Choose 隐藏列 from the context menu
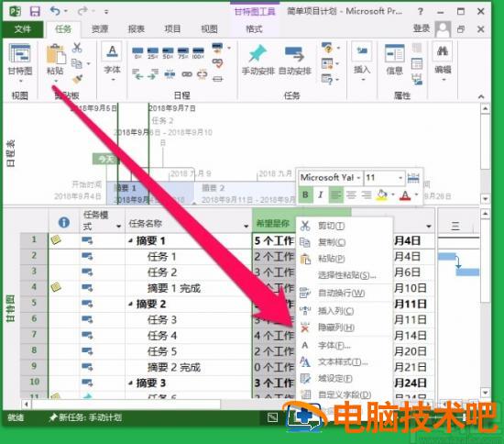The image size is (504, 444). (344, 327)
